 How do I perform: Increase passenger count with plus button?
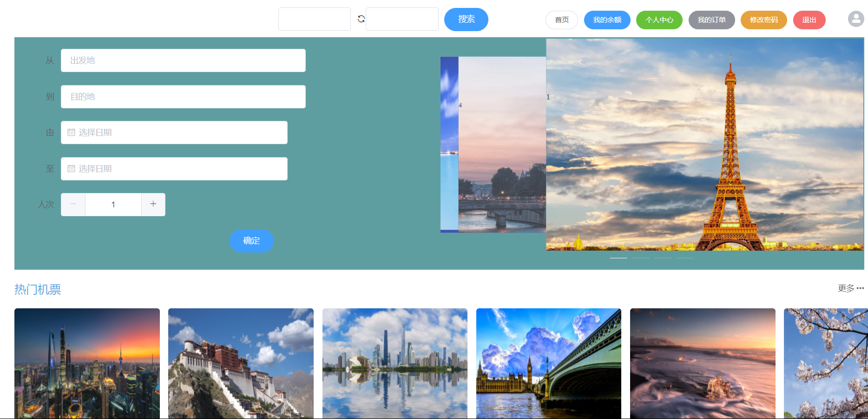153,205
